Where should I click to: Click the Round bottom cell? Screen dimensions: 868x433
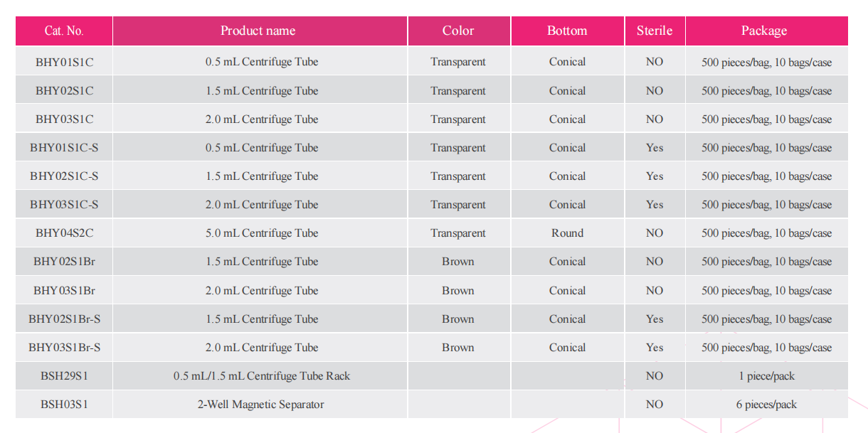[567, 233]
